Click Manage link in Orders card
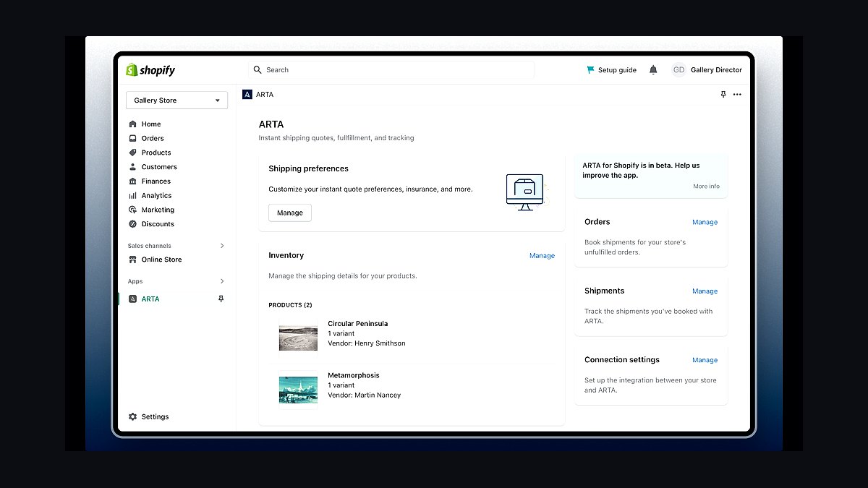This screenshot has height=488, width=868. pyautogui.click(x=705, y=223)
